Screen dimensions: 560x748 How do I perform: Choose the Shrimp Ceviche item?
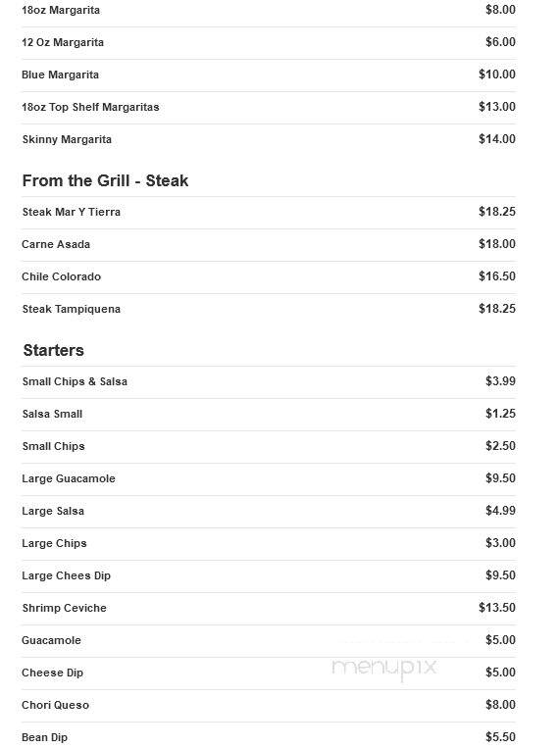coord(269,608)
